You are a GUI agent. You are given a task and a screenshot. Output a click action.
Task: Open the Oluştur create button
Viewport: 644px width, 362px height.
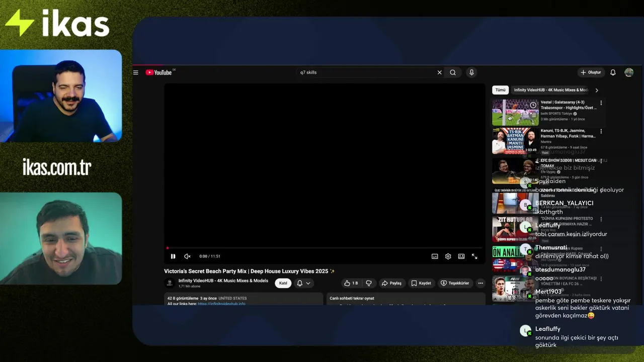click(x=591, y=72)
